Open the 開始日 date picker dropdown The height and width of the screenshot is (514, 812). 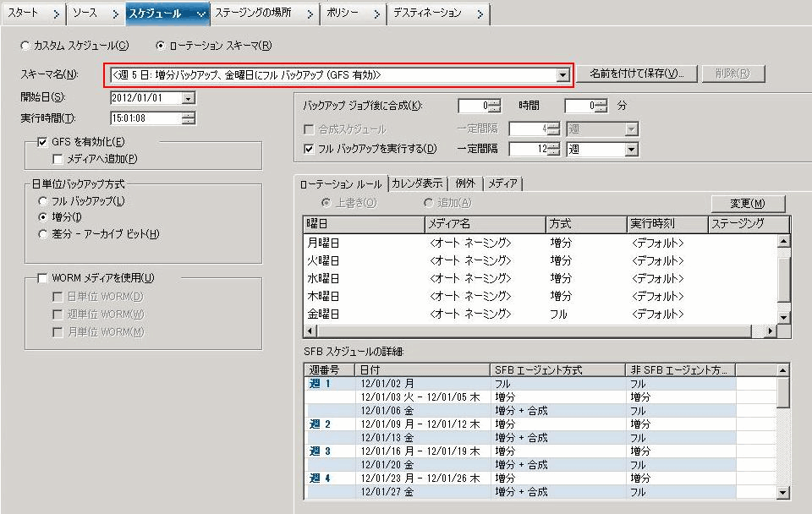(189, 96)
